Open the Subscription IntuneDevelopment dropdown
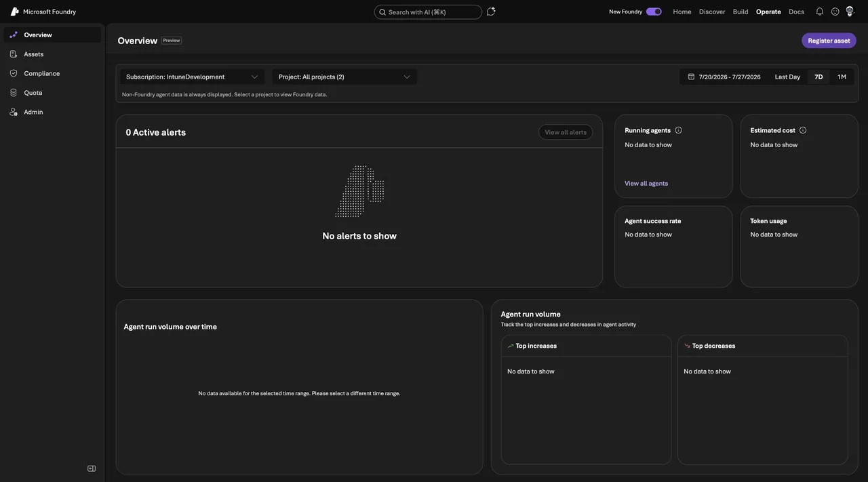Screen dimensions: 868x482 (193, 77)
